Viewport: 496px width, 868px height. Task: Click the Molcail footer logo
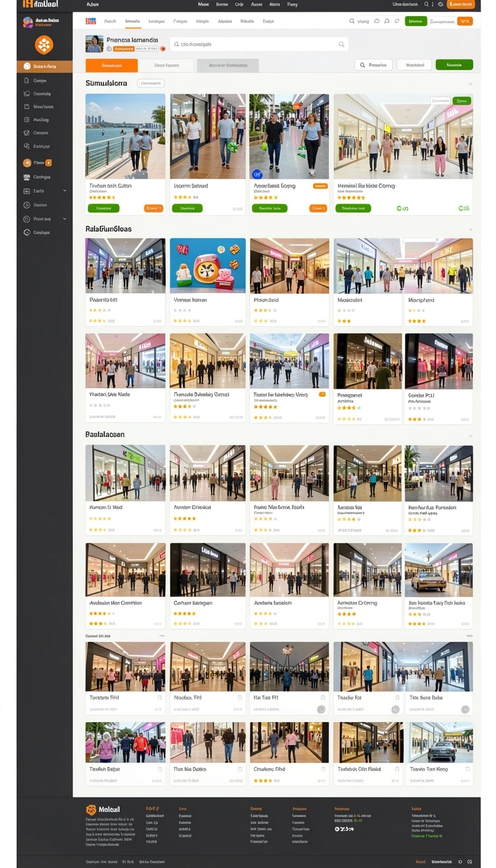point(103,810)
